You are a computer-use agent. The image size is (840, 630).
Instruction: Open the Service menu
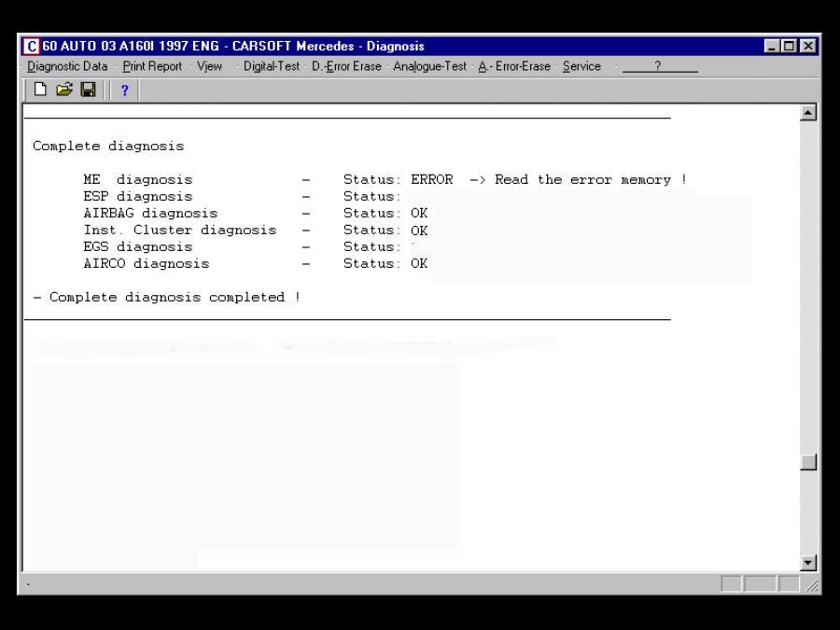pos(581,66)
